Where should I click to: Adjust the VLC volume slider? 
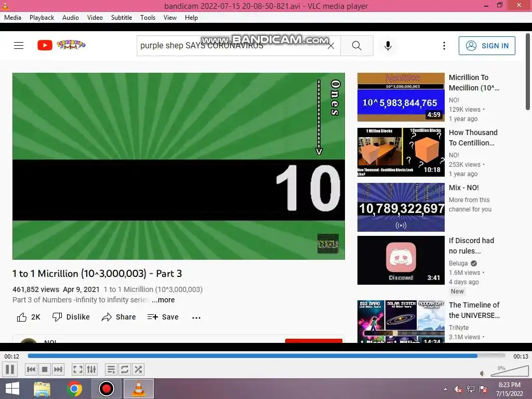510,371
